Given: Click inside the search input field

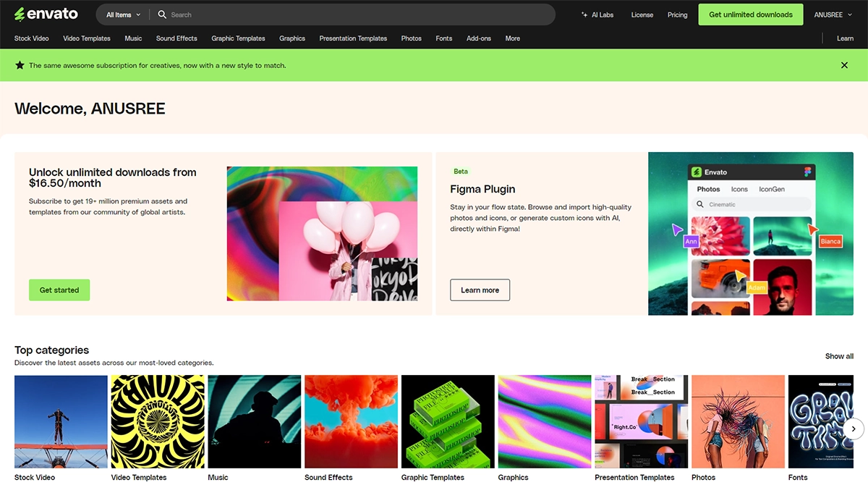Looking at the screenshot, I should point(289,14).
